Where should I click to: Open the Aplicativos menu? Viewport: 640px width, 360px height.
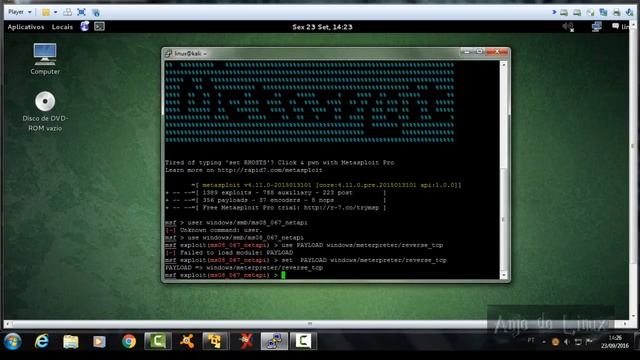pos(26,27)
